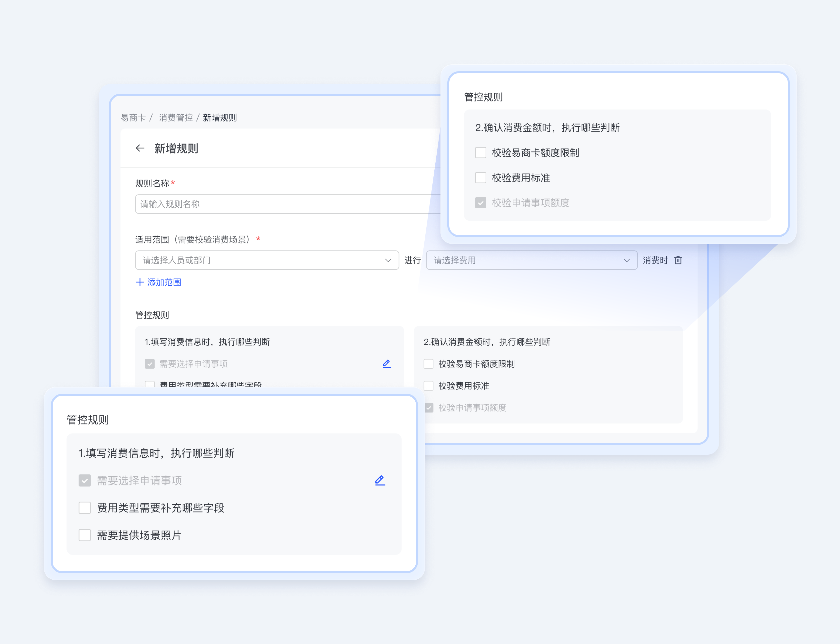Check 校验易商卡额度限制 in the main form
This screenshot has height=644, width=840.
tap(429, 364)
